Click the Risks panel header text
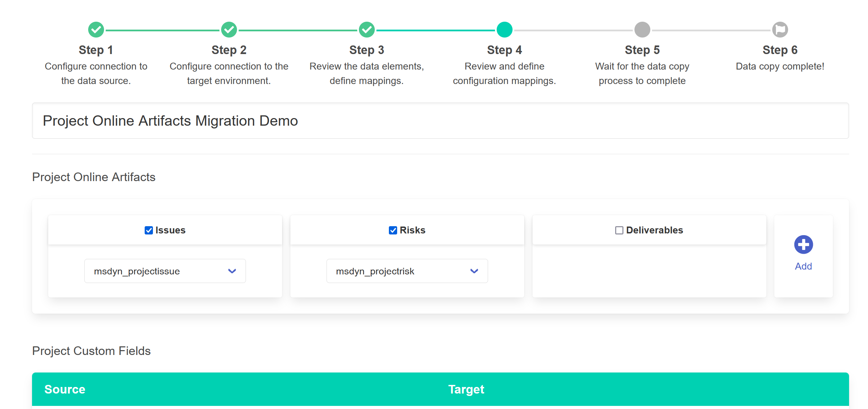 [412, 230]
